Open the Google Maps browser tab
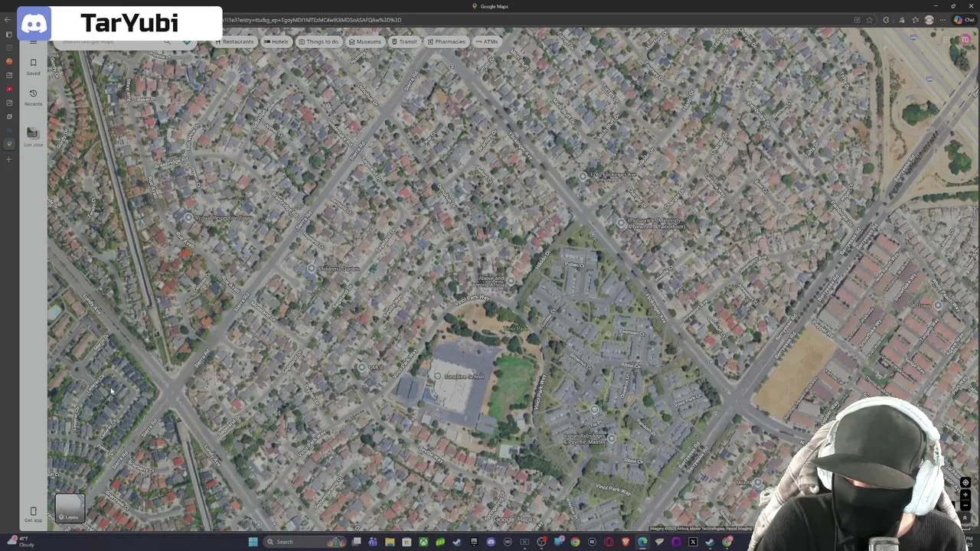Image resolution: width=980 pixels, height=551 pixels. pos(490,6)
